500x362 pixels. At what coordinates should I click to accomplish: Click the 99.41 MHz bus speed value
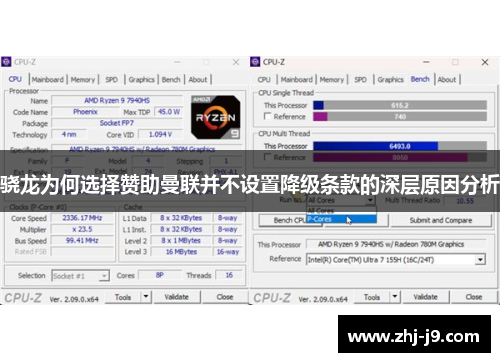point(82,240)
